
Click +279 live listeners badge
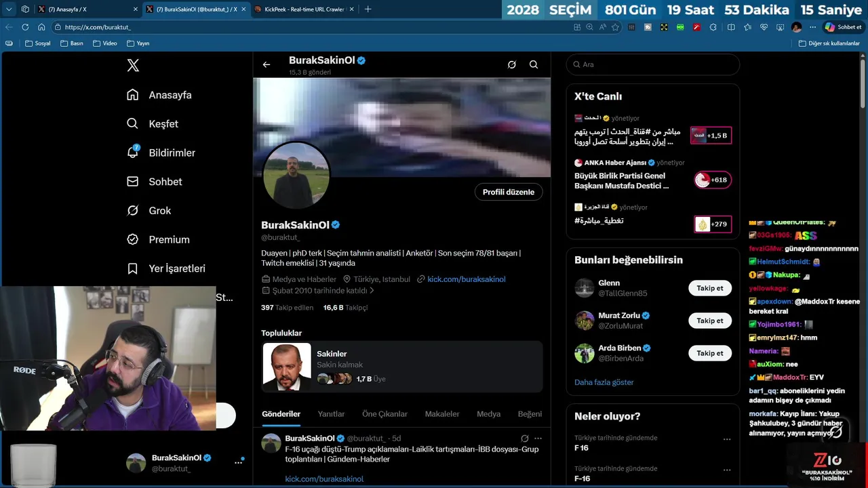tap(713, 224)
